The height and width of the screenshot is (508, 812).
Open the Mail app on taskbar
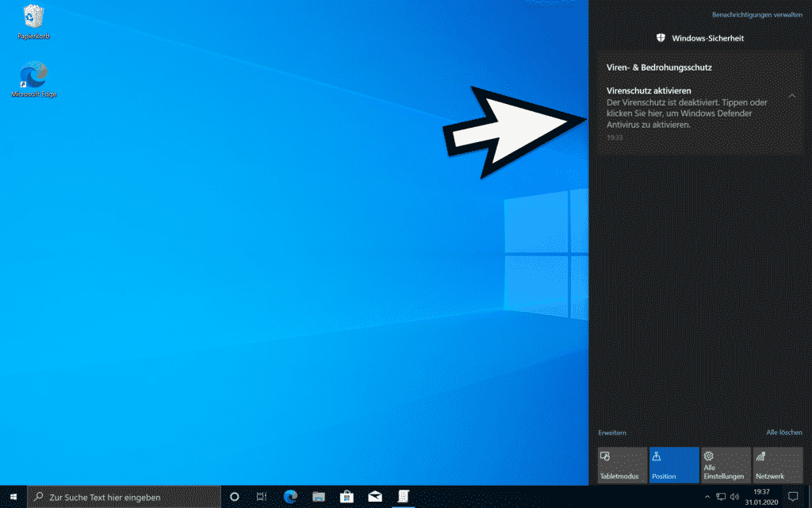click(x=375, y=497)
